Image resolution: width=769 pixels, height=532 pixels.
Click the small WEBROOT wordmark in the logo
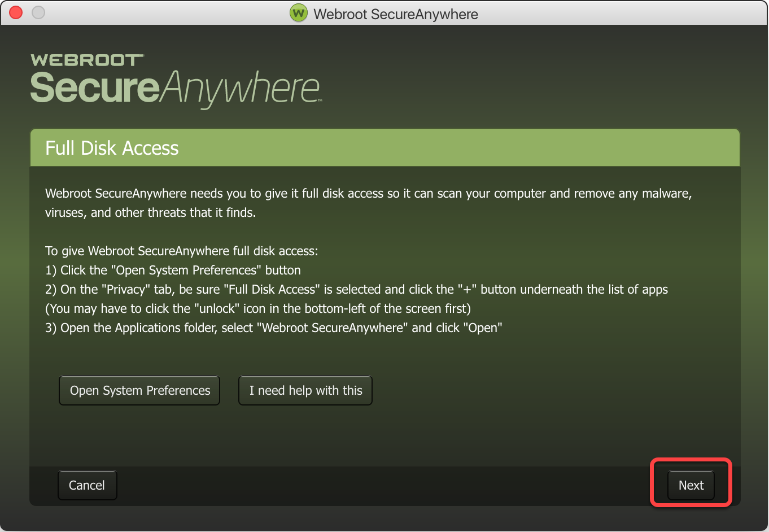(87, 60)
